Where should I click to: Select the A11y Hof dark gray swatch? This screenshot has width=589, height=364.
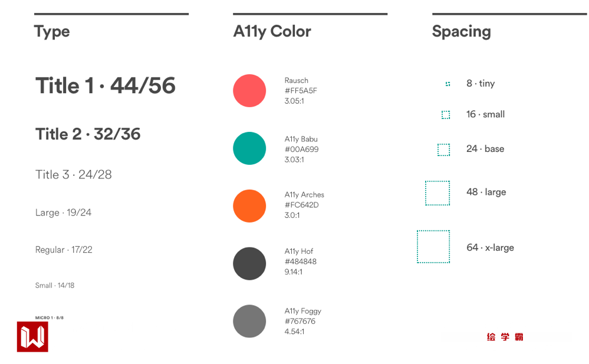pyautogui.click(x=249, y=263)
